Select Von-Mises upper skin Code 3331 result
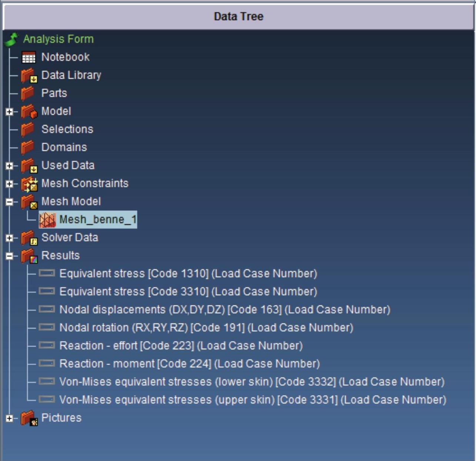Image resolution: width=476 pixels, height=461 pixels. coord(253,400)
